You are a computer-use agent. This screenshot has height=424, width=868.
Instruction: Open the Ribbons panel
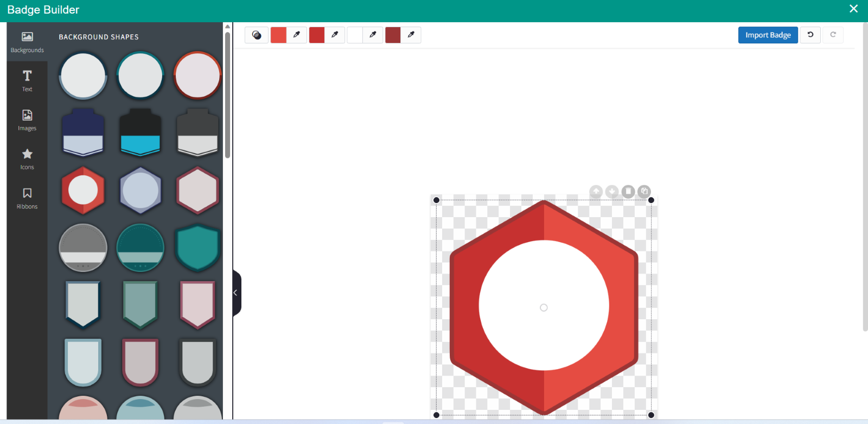point(27,198)
